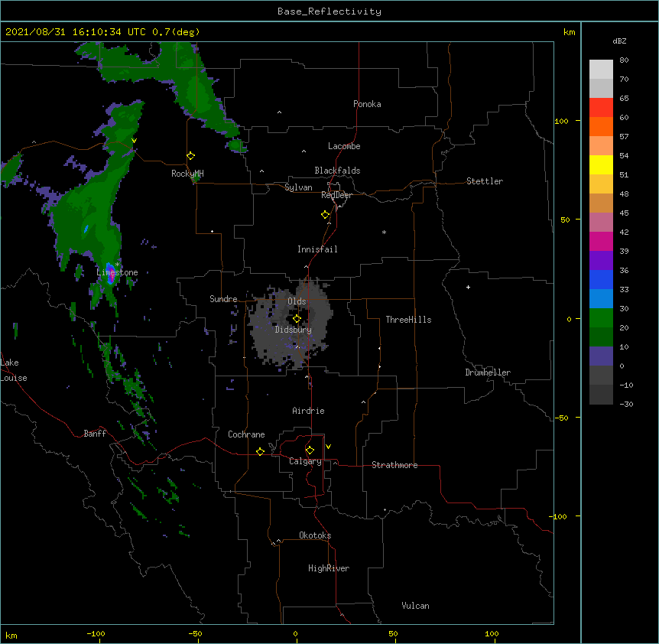
Task: Click the yellow V marker east of Calgary
Action: [328, 447]
